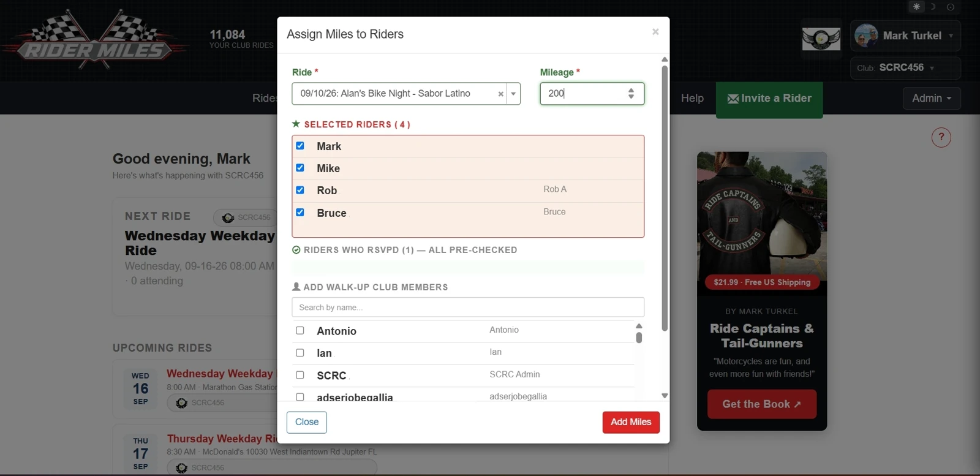Open the Admin dropdown menu
980x476 pixels.
932,98
